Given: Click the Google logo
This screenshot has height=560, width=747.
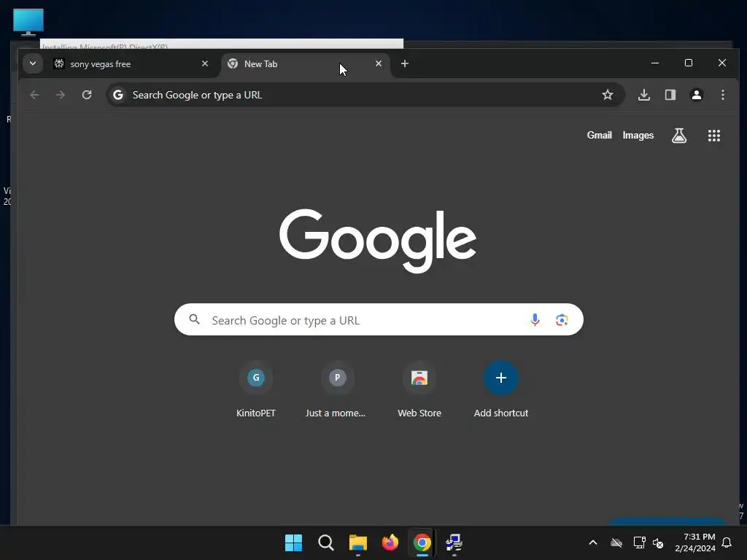Looking at the screenshot, I should [378, 241].
